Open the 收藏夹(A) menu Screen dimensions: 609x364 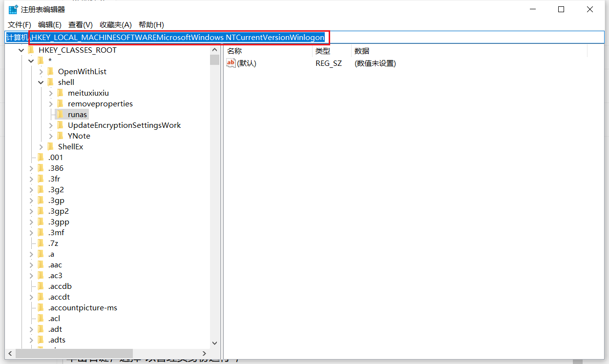click(115, 24)
